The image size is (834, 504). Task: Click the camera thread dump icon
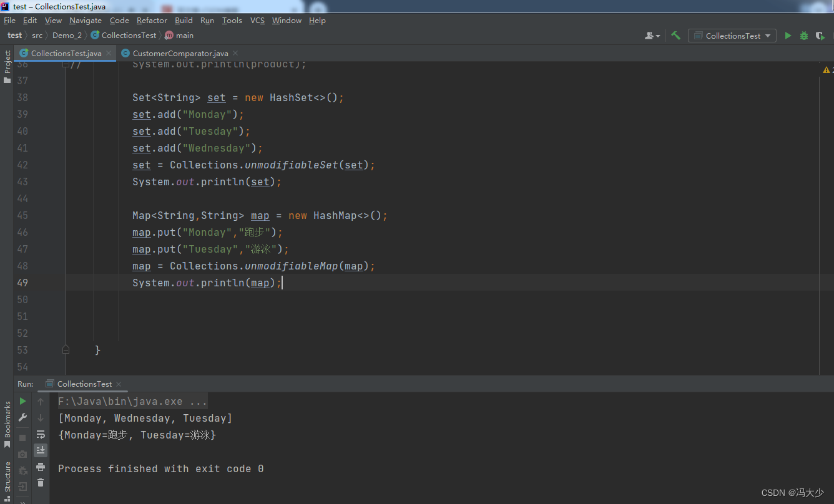(x=23, y=454)
